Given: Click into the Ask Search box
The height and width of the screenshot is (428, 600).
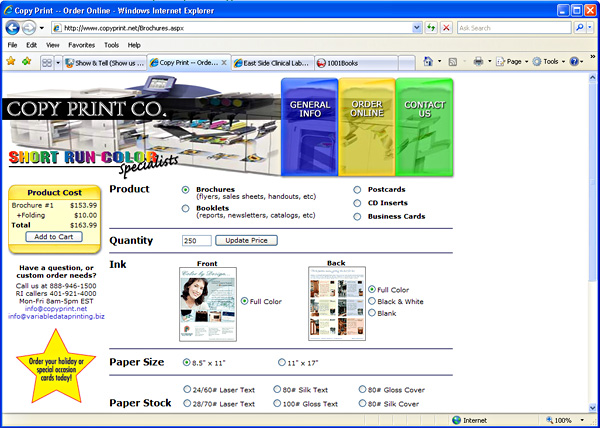Looking at the screenshot, I should [x=514, y=28].
